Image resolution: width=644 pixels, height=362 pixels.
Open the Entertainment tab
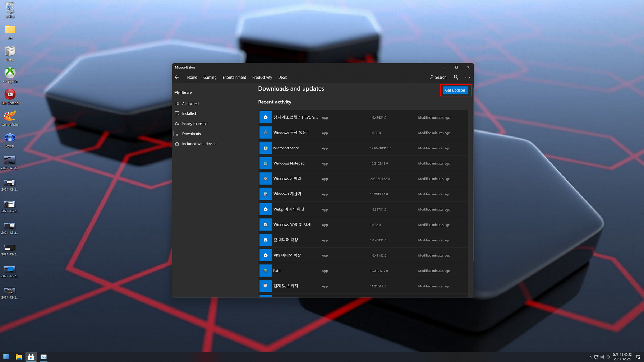[234, 77]
